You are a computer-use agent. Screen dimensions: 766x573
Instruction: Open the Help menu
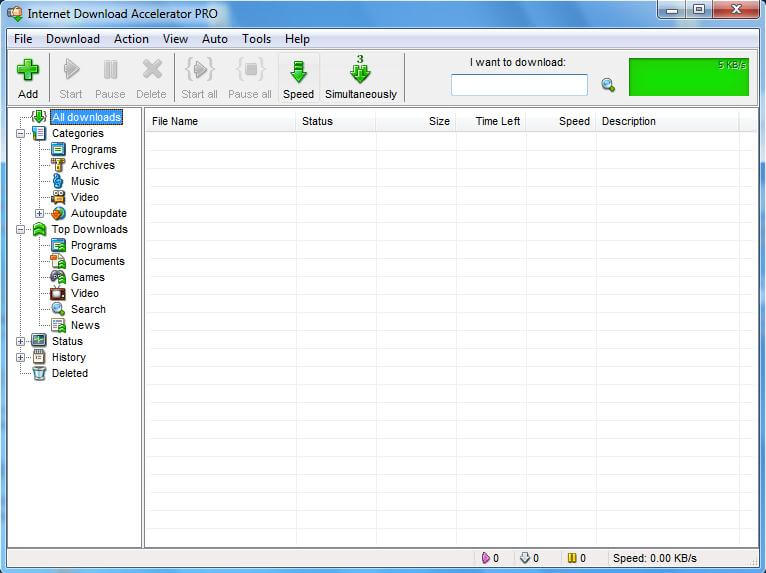click(x=298, y=39)
